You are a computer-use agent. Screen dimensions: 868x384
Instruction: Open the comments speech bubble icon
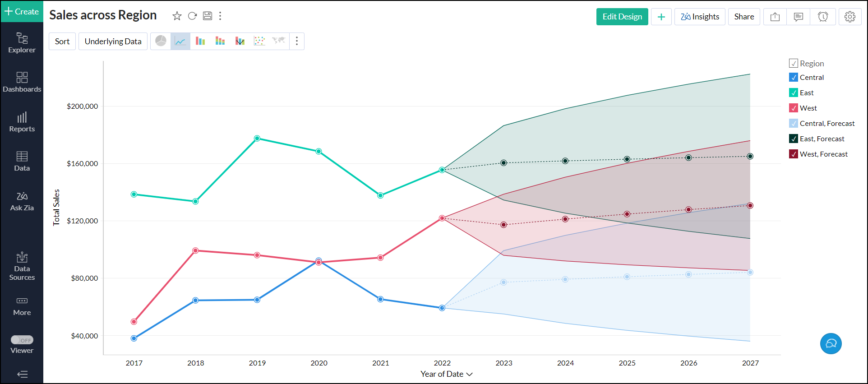pyautogui.click(x=799, y=17)
